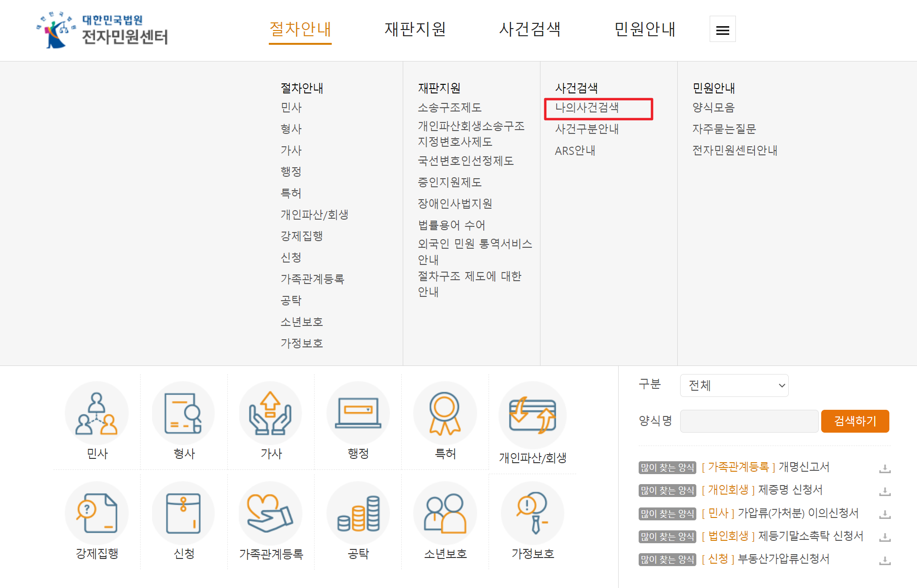Viewport: 917px width, 588px height.
Task: Download the 부동산가압류신청서 form
Action: point(885,560)
